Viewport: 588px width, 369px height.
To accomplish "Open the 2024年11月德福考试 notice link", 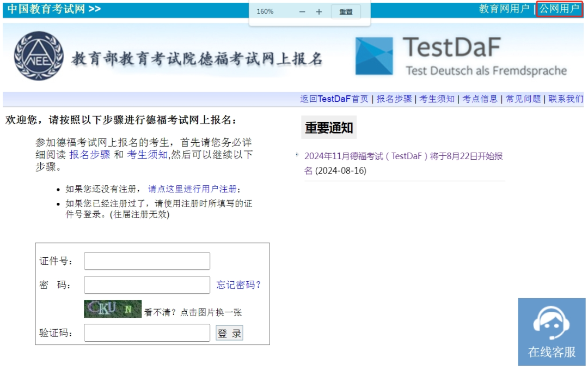I will point(403,164).
